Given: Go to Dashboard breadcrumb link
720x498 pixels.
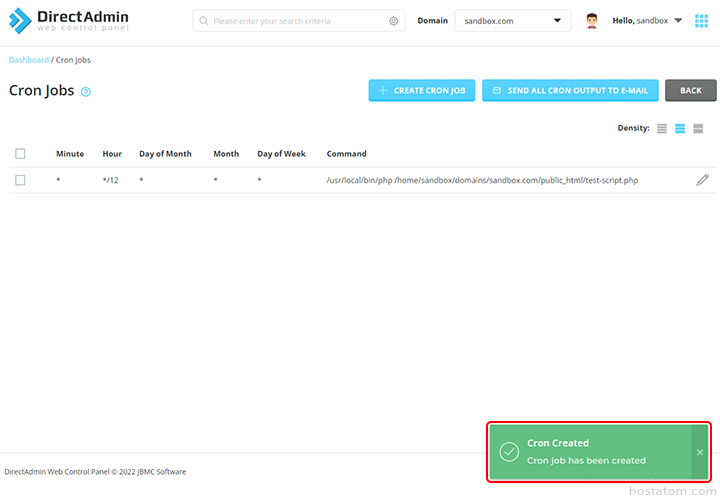Looking at the screenshot, I should click(28, 60).
